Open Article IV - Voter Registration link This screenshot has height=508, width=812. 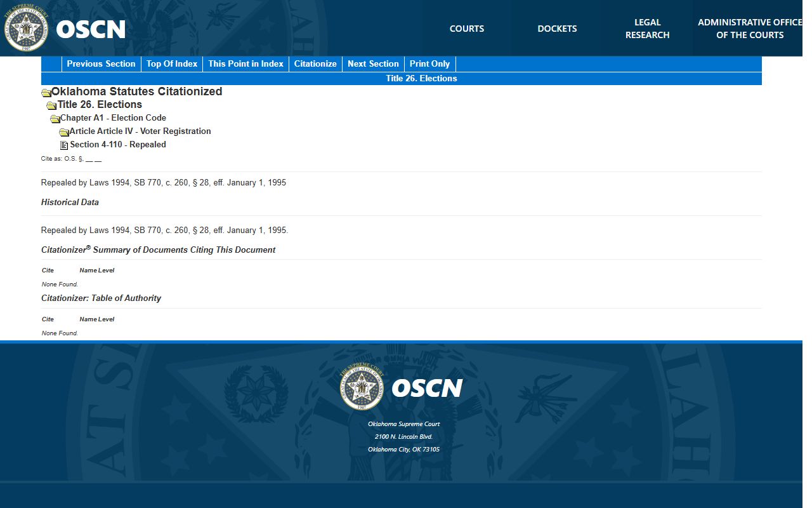[x=140, y=131]
